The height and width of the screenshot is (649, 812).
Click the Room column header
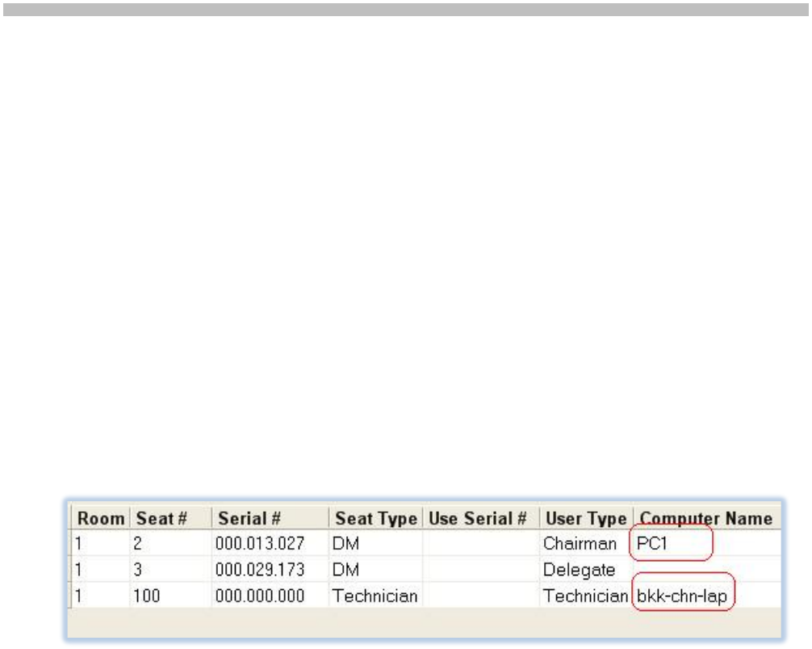point(100,518)
